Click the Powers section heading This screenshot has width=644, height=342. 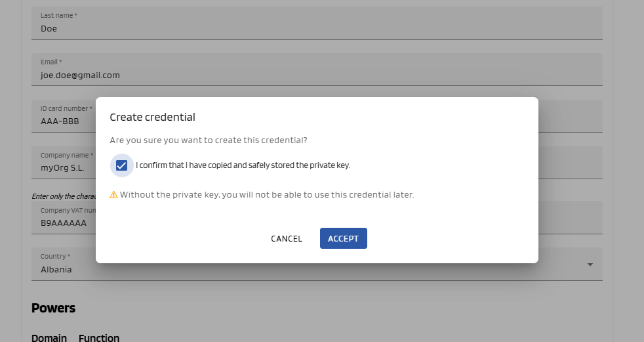pos(53,308)
